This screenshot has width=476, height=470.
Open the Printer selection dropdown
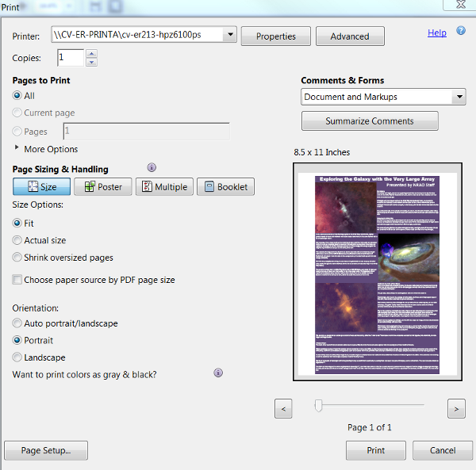[229, 35]
